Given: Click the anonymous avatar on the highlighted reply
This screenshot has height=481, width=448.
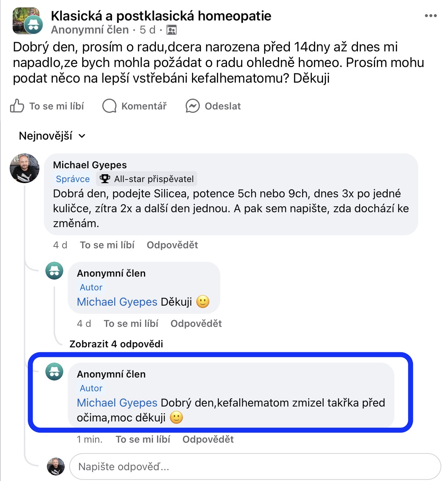Looking at the screenshot, I should tap(54, 372).
